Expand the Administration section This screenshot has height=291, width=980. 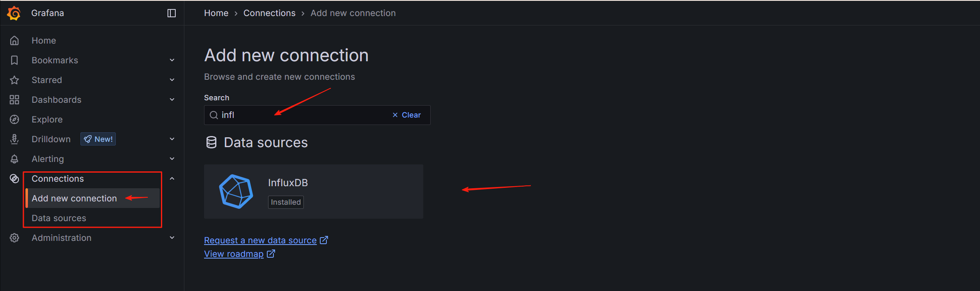coord(172,237)
